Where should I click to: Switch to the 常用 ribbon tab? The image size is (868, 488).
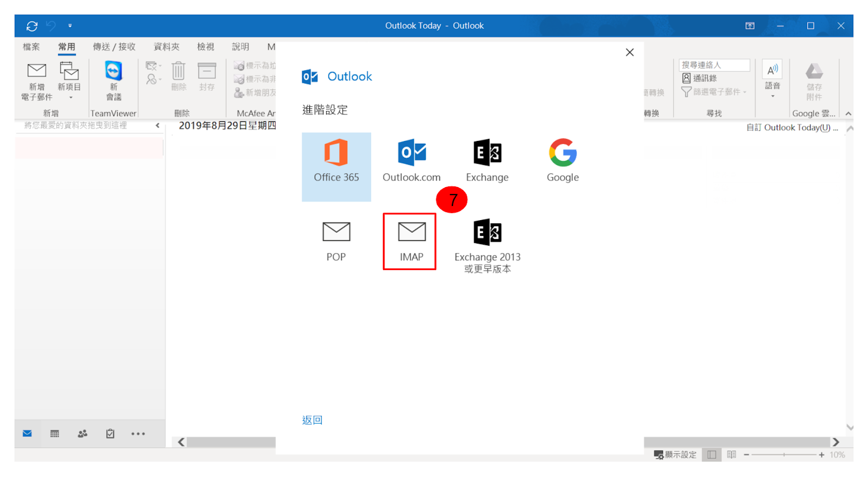[x=67, y=47]
